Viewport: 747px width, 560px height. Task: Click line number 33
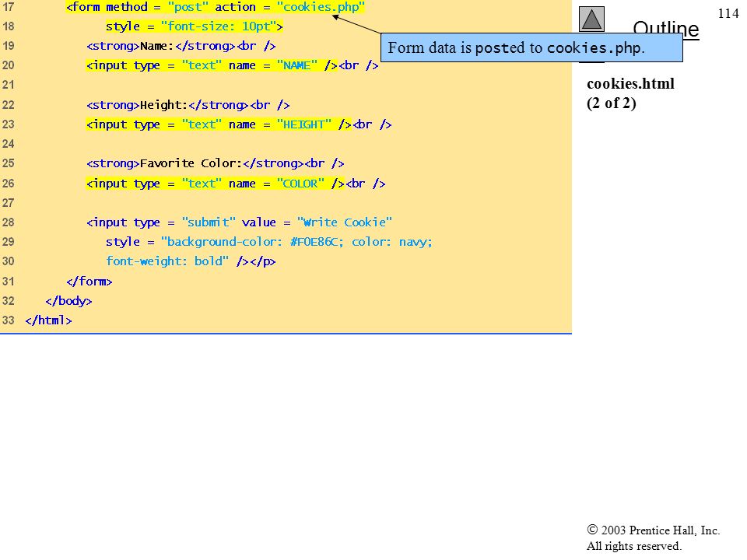click(8, 320)
